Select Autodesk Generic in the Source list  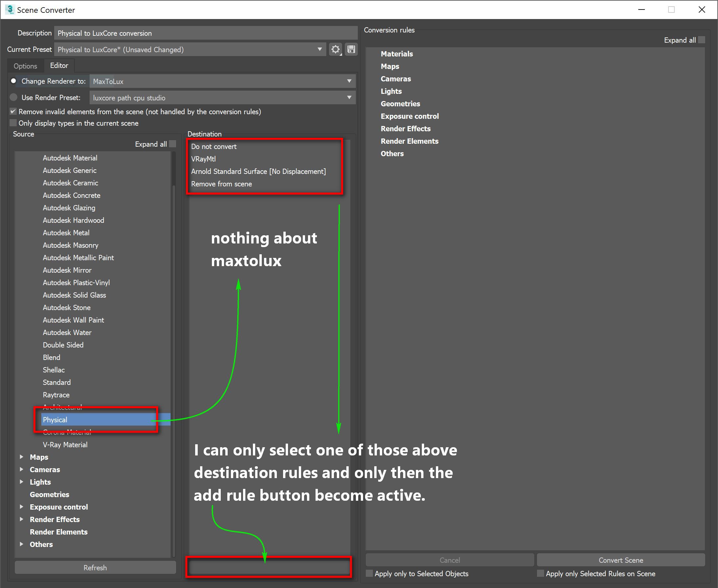(70, 170)
